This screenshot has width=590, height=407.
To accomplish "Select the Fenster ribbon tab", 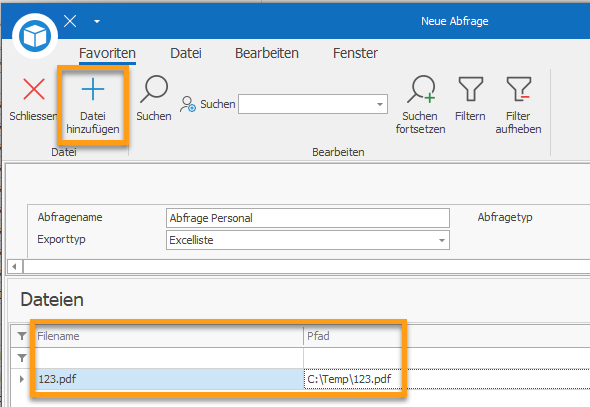I will point(355,53).
